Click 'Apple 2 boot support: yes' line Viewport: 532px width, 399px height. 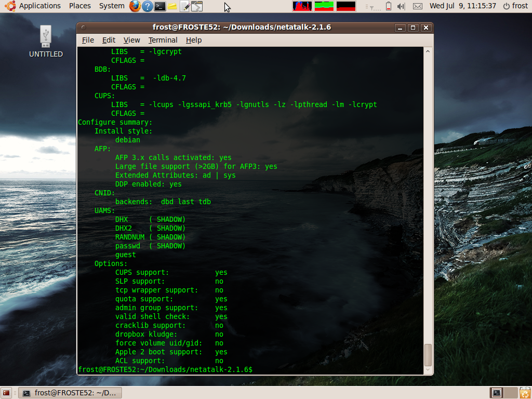(171, 352)
